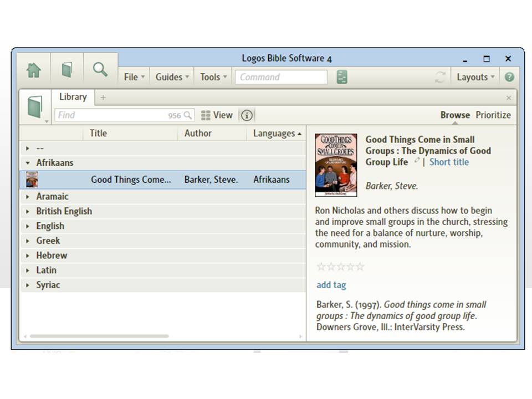Click the add tag link
Viewport: 532px width, 399px height.
pos(331,285)
